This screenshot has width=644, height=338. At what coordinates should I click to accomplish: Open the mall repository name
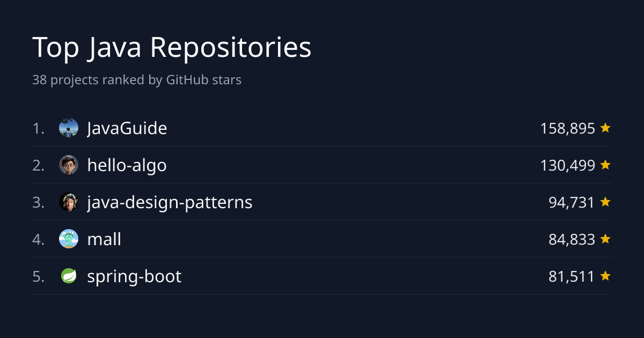tap(104, 239)
